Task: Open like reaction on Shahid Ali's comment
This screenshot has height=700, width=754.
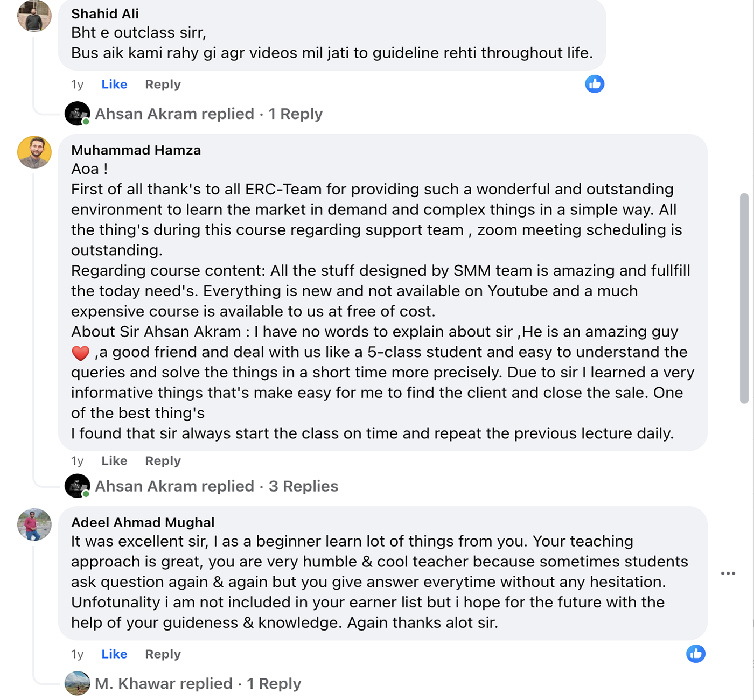Action: (595, 84)
